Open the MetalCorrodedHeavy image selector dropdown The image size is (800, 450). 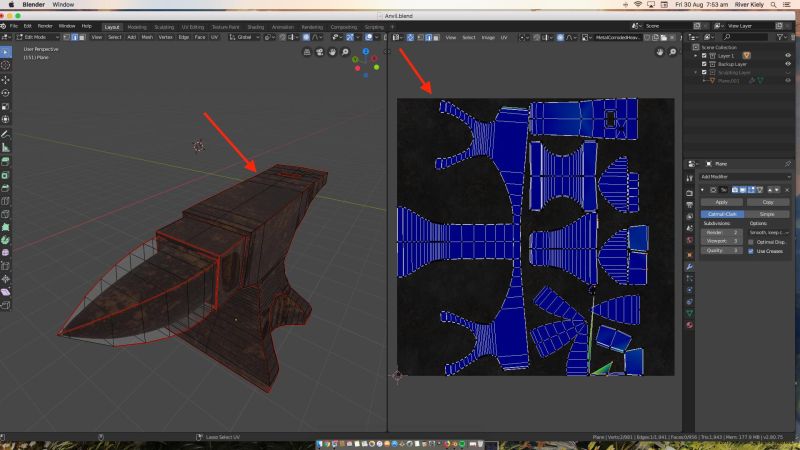click(585, 37)
